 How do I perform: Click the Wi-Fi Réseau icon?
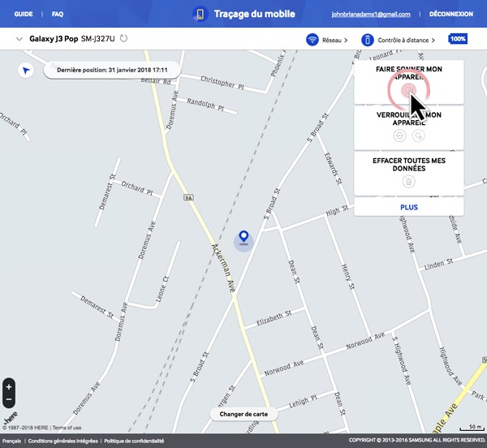pyautogui.click(x=312, y=40)
